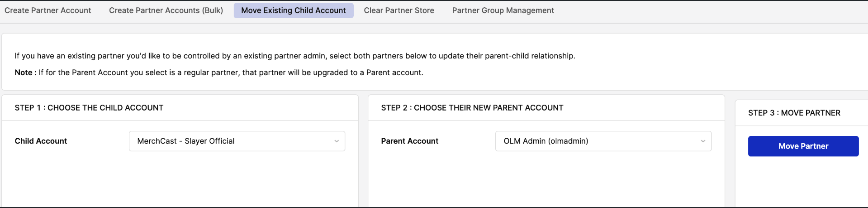Click the parent-child relationship instruction sentence

tap(295, 56)
